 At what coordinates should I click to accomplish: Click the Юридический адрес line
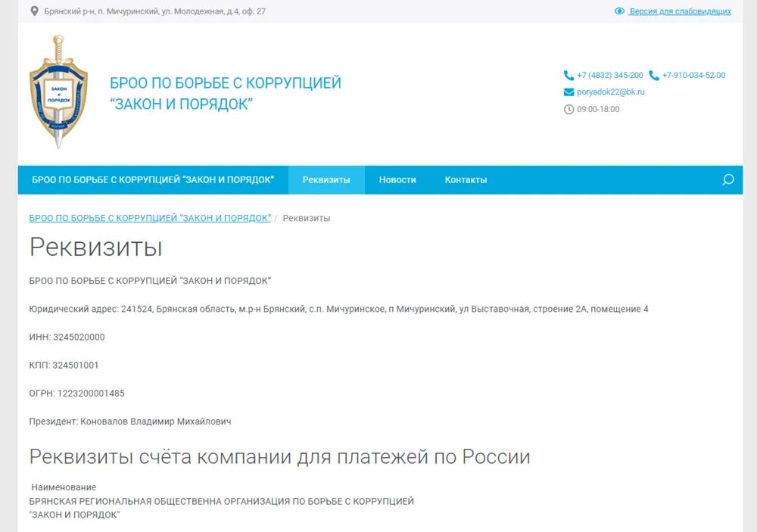pos(339,309)
